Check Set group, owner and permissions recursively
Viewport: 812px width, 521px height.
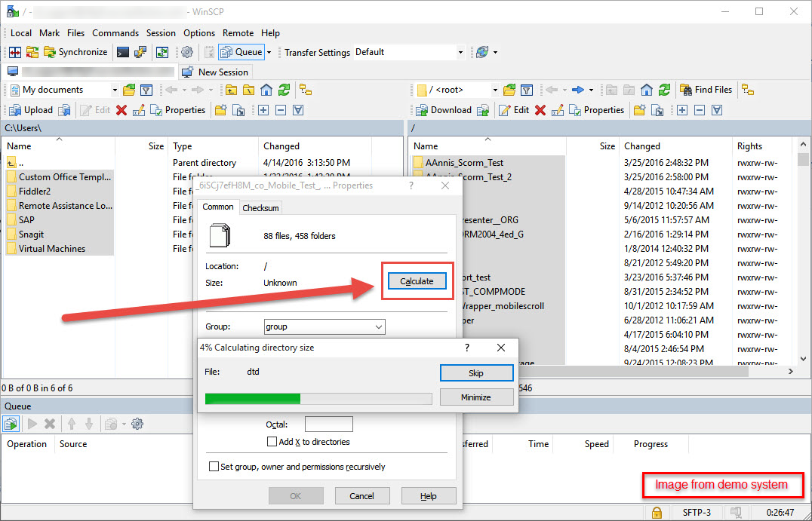point(214,467)
